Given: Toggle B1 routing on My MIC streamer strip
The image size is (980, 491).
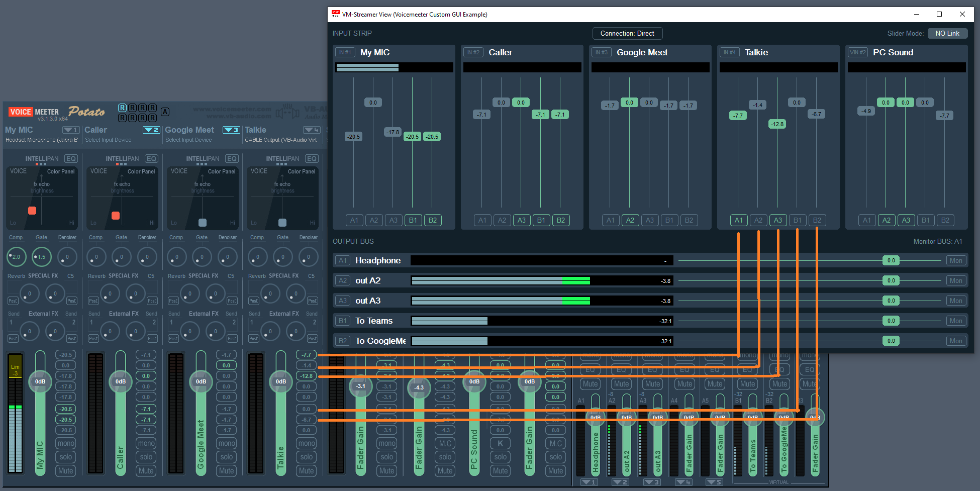Looking at the screenshot, I should (413, 220).
